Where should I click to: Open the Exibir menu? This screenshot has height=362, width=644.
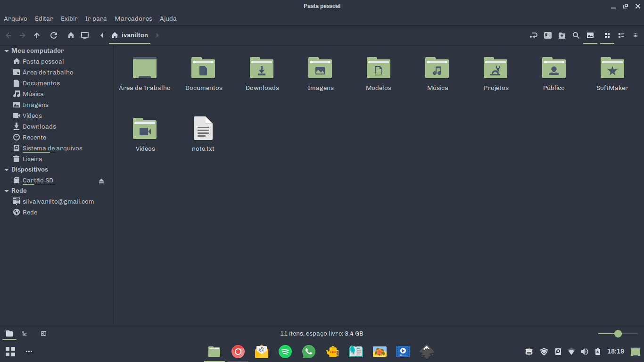coord(69,19)
